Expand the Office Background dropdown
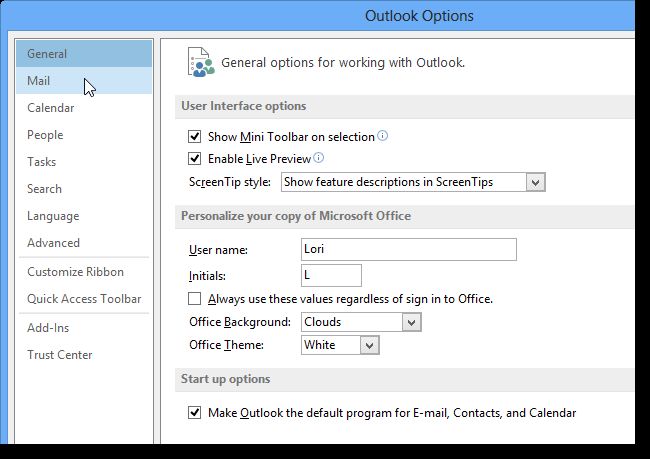The height and width of the screenshot is (459, 650). click(x=411, y=322)
